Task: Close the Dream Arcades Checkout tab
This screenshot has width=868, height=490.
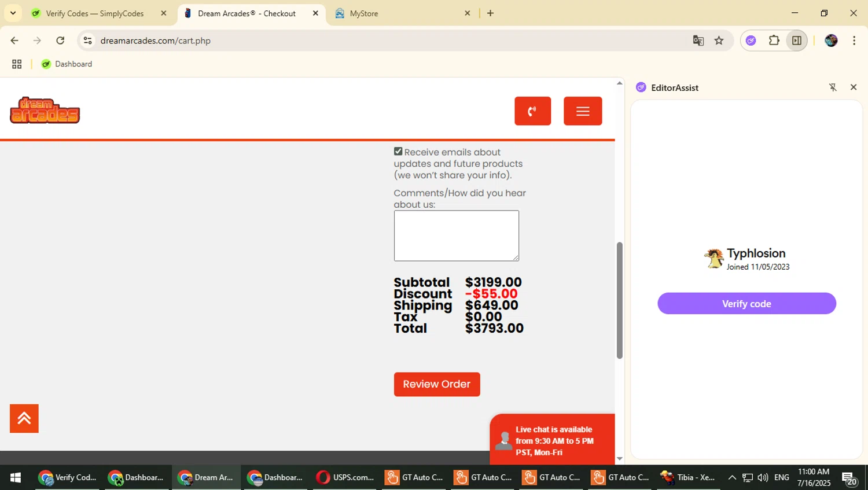Action: point(315,13)
